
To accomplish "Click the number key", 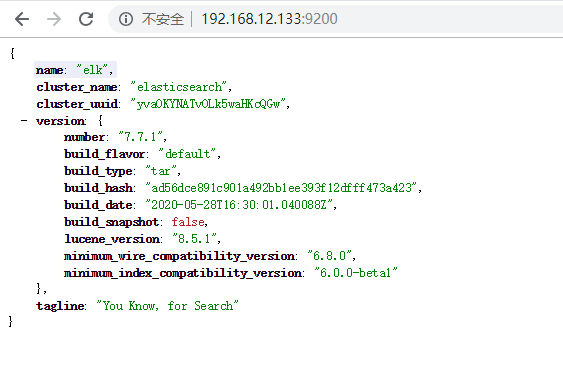I will 85,137.
